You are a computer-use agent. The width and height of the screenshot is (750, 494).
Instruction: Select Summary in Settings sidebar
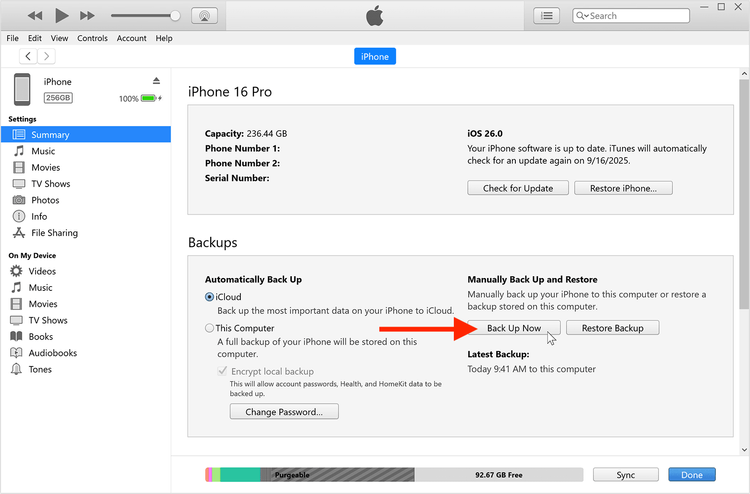point(86,134)
